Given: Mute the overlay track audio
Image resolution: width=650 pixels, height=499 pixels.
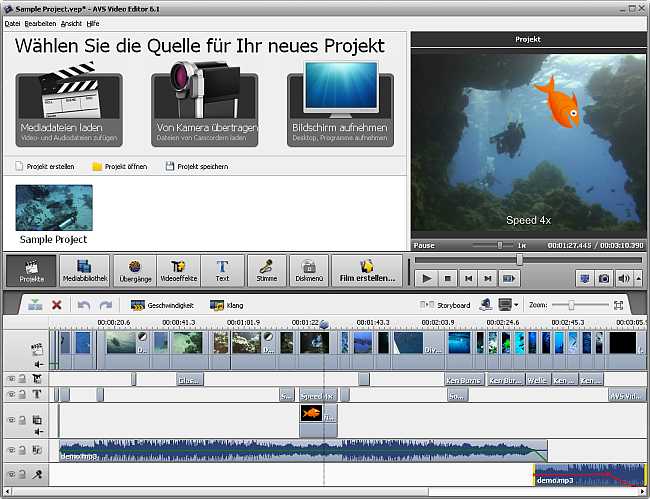Looking at the screenshot, I should (39, 431).
